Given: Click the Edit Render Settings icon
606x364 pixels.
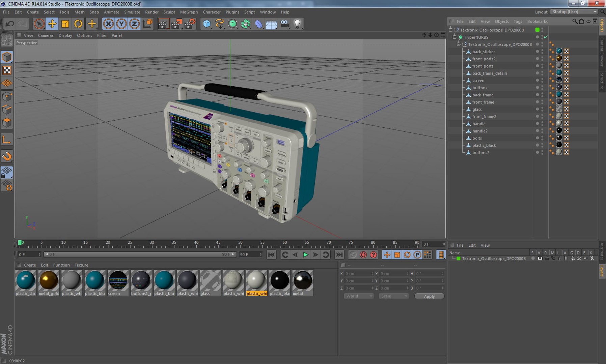Looking at the screenshot, I should 190,24.
